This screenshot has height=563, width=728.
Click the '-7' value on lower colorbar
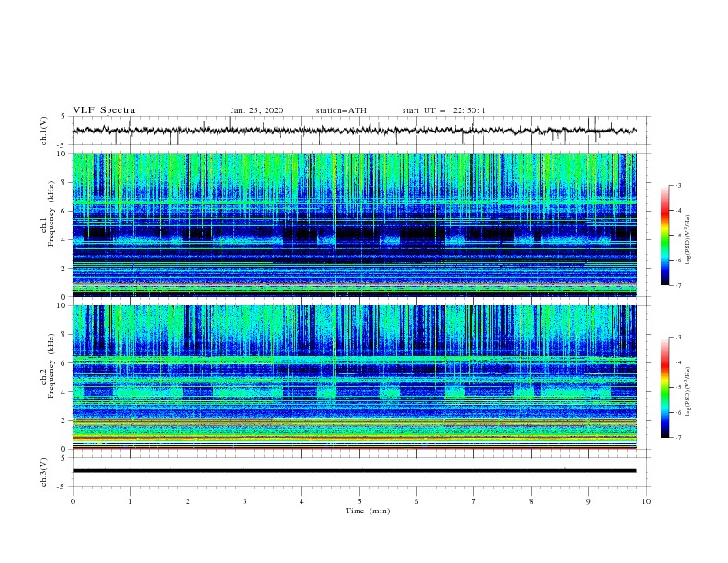(678, 438)
